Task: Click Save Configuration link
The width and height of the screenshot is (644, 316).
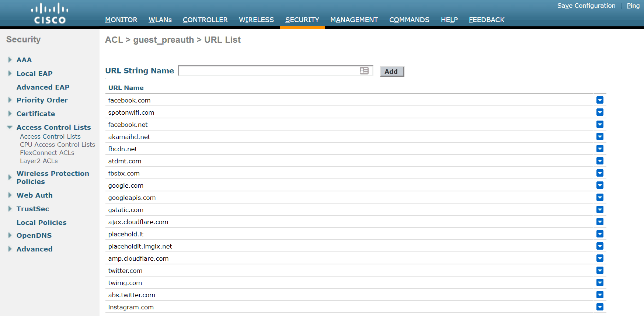Action: (x=586, y=6)
